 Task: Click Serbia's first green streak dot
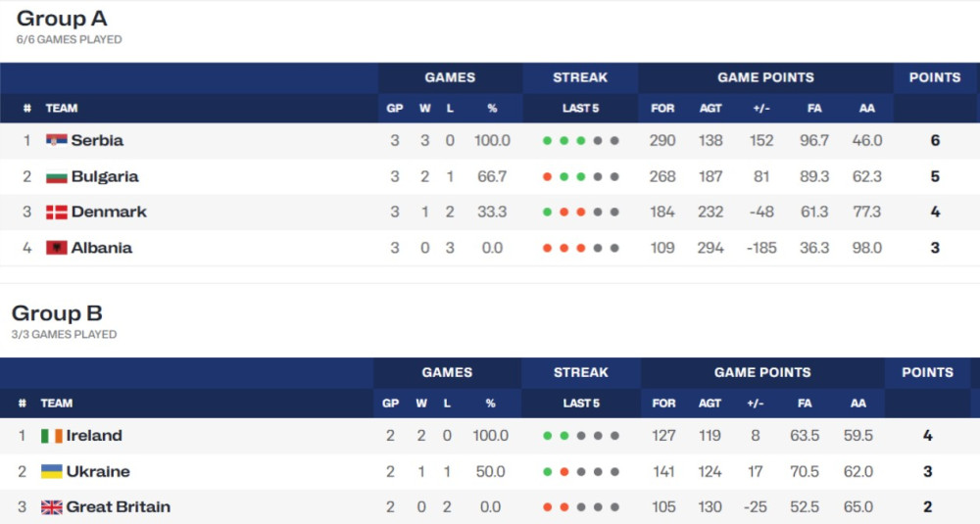[x=548, y=141]
